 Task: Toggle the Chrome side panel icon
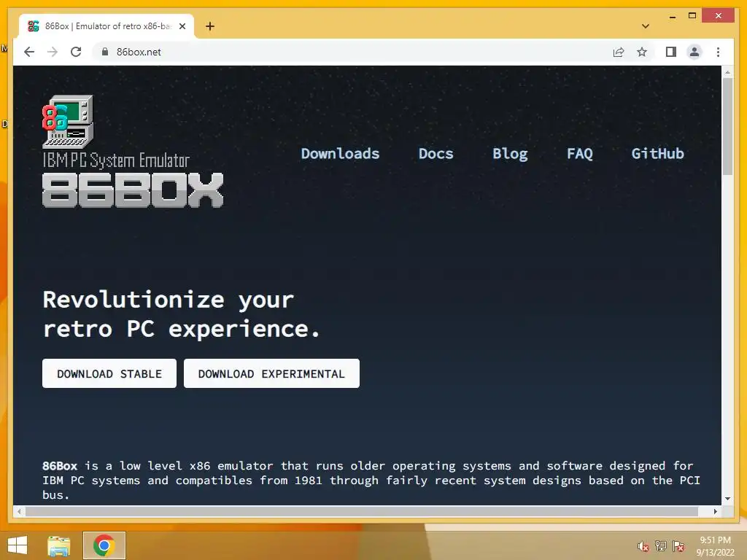pyautogui.click(x=671, y=52)
